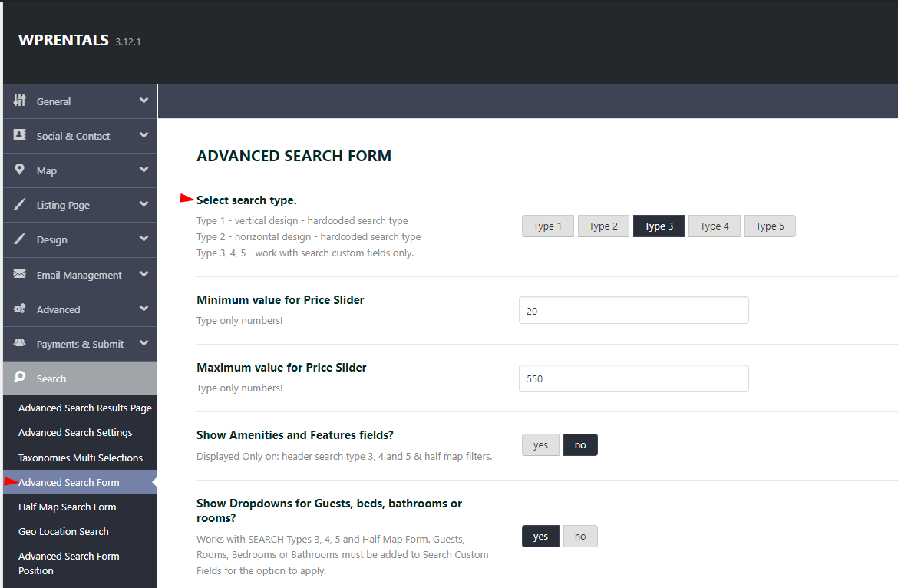
Task: Switch to search Type 5
Action: point(769,226)
